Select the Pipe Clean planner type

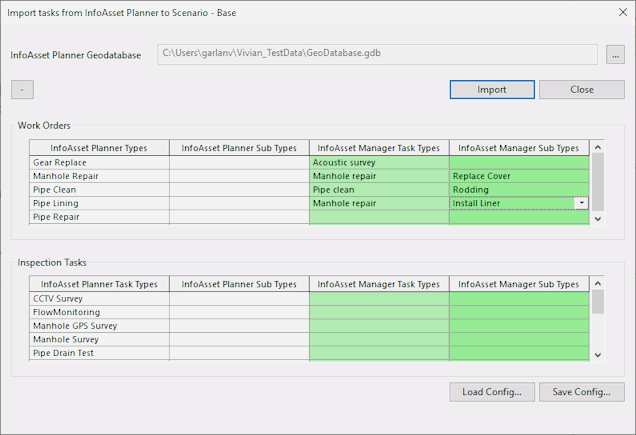pyautogui.click(x=99, y=190)
